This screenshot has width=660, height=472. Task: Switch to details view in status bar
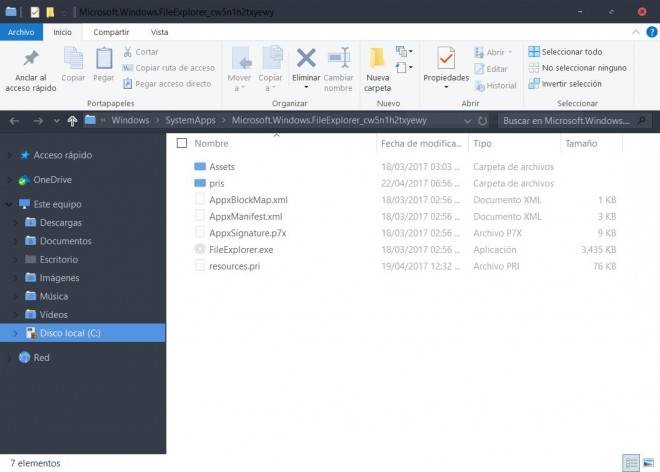[x=631, y=463]
